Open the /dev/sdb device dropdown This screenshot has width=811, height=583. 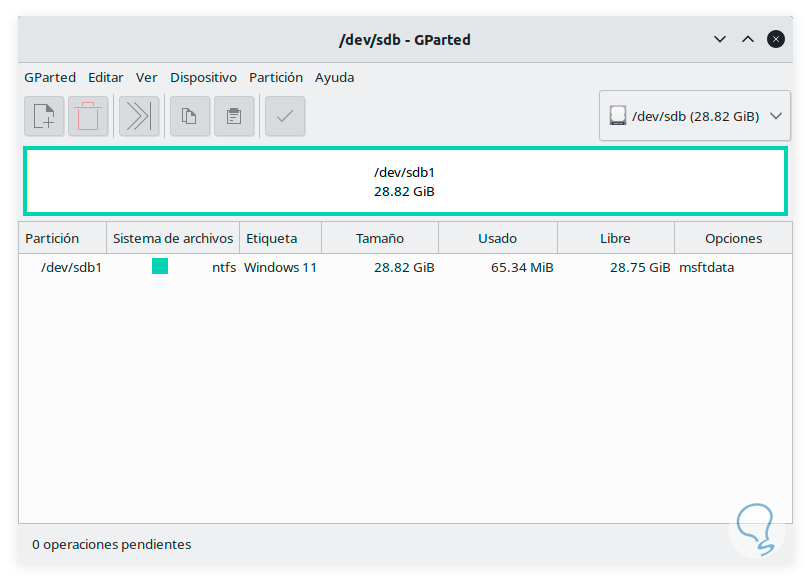tap(693, 116)
